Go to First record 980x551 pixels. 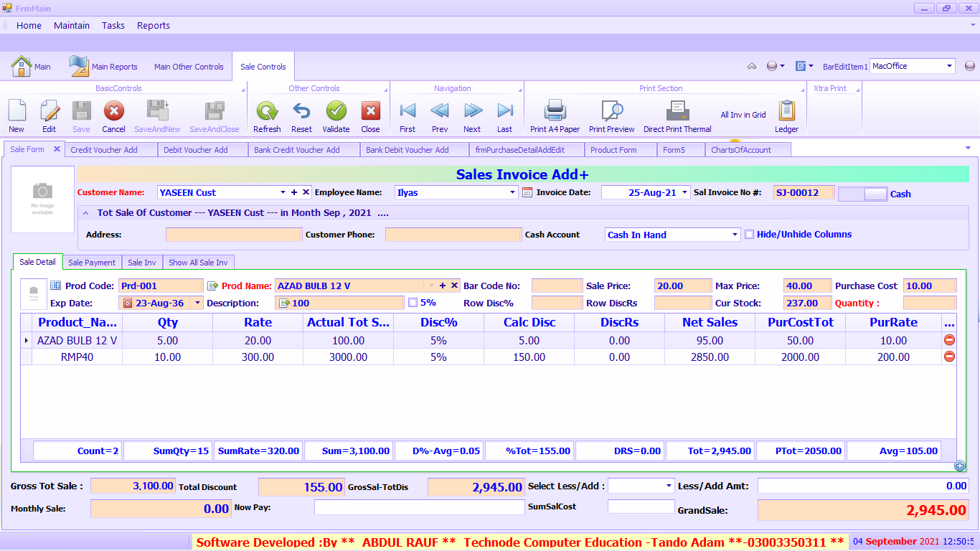coord(407,110)
